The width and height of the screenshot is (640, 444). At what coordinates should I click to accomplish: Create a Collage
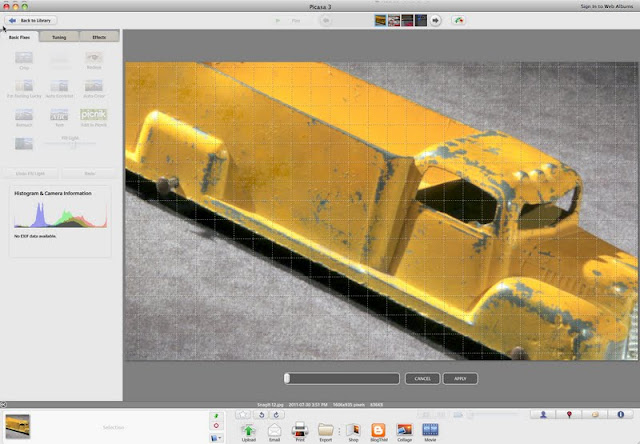404,432
